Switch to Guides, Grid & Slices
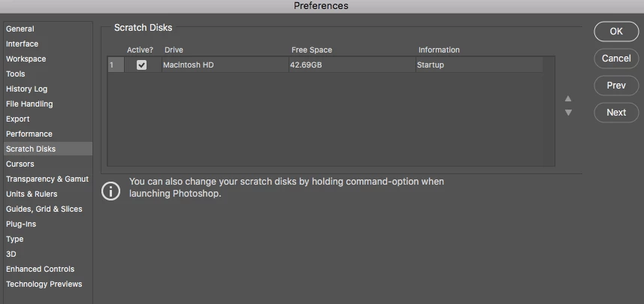Screen dimensions: 644x304 [x=44, y=209]
